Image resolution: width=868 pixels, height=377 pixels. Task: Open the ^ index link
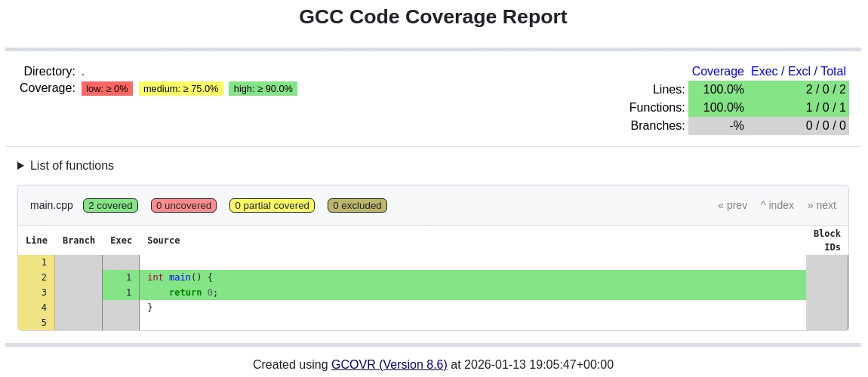(x=777, y=205)
